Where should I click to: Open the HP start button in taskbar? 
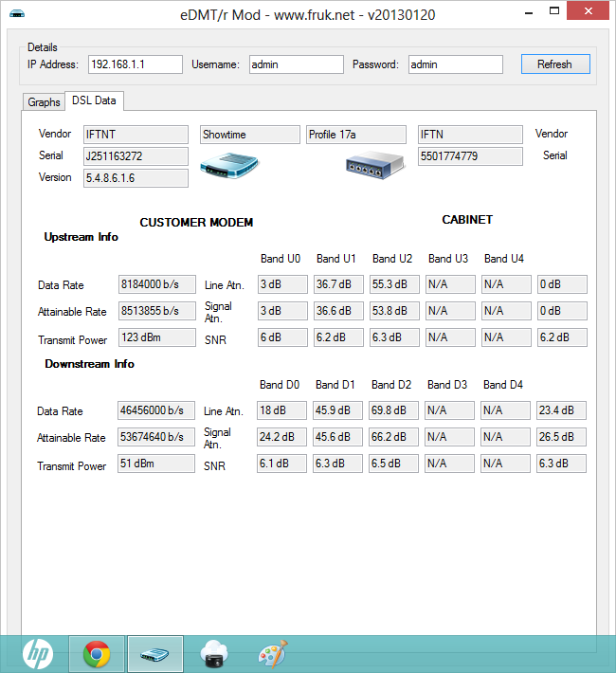click(x=38, y=653)
